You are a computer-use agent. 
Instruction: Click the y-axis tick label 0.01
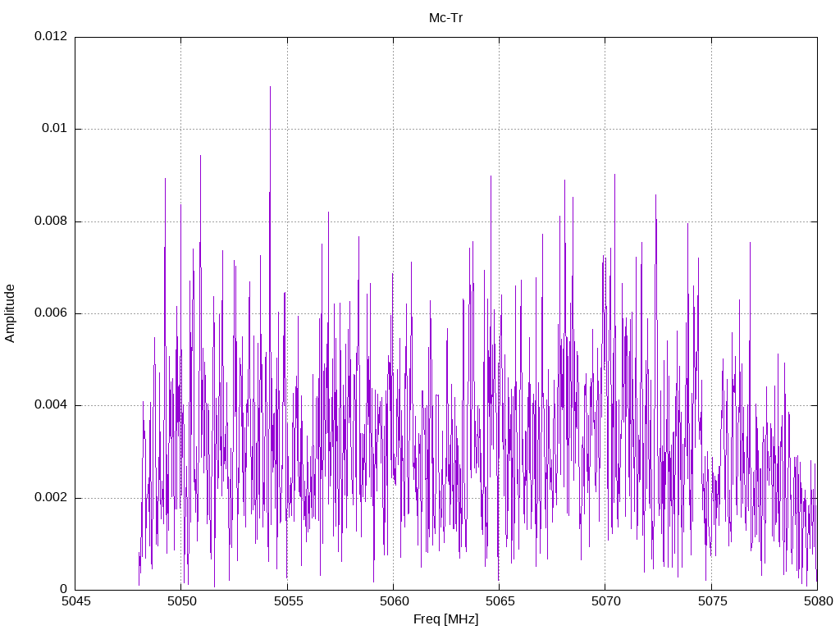click(x=55, y=129)
